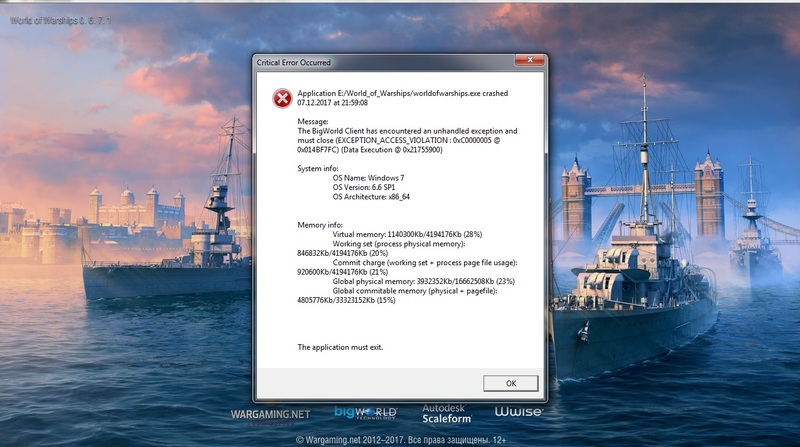Click the Wwise logo
This screenshot has height=447, width=800.
(x=519, y=411)
